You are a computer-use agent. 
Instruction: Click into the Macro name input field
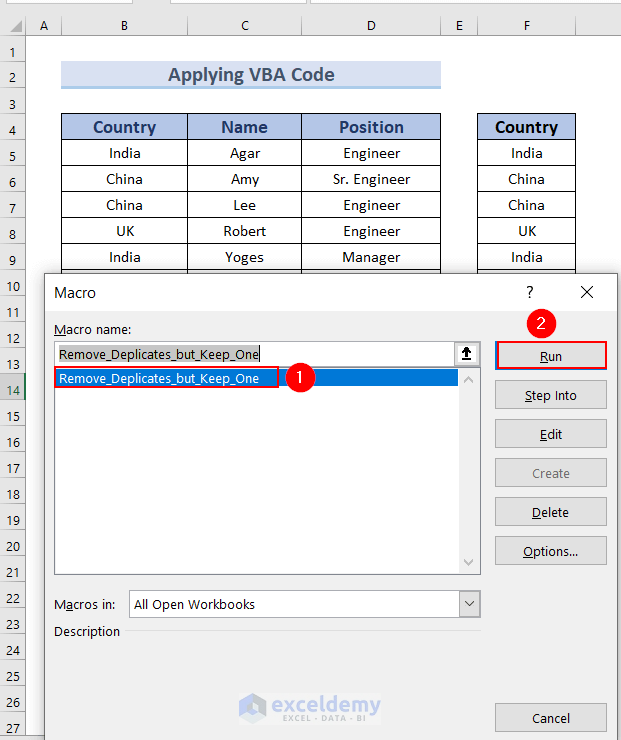pyautogui.click(x=255, y=354)
